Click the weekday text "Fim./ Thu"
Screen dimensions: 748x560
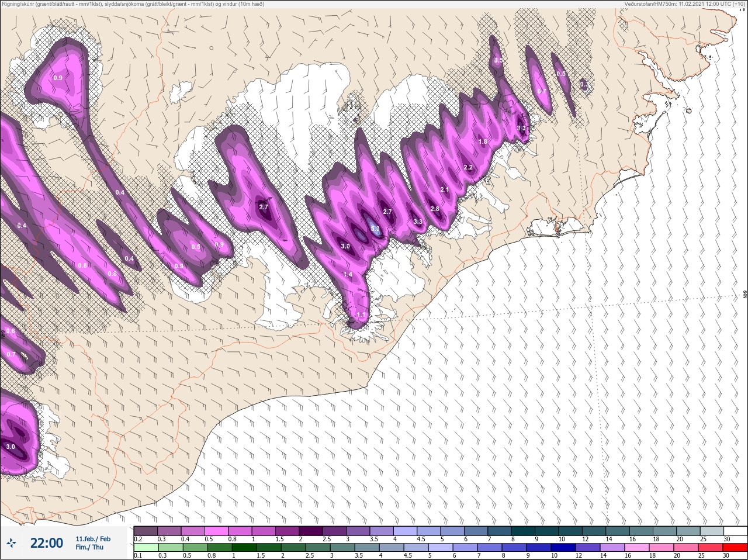click(x=89, y=547)
